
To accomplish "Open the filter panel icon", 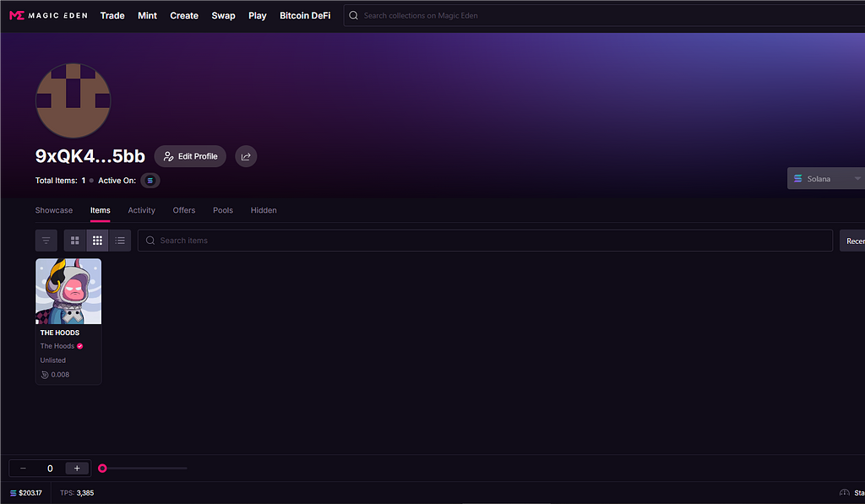I will [x=46, y=241].
